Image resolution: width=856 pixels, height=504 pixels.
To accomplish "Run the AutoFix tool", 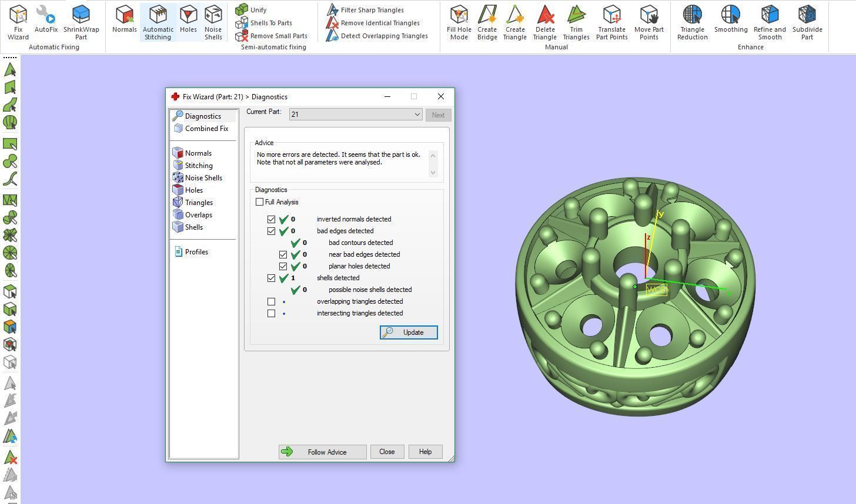I will (46, 19).
